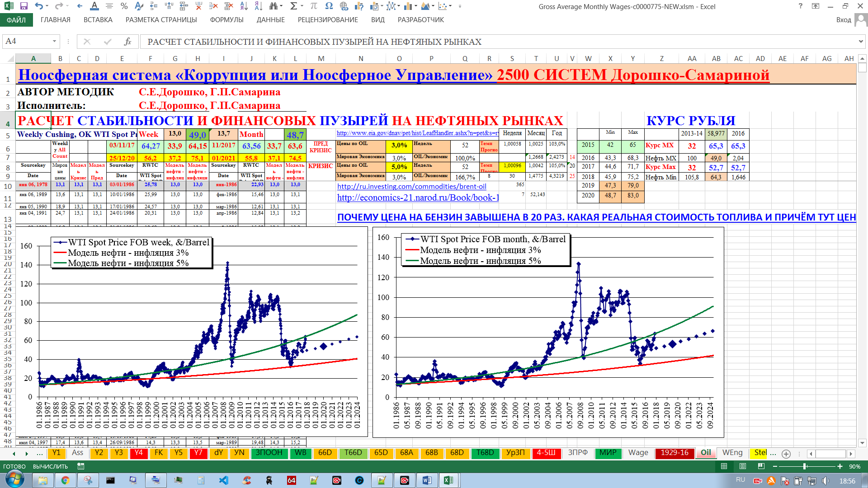Click the Omega symbol insert icon

[329, 6]
